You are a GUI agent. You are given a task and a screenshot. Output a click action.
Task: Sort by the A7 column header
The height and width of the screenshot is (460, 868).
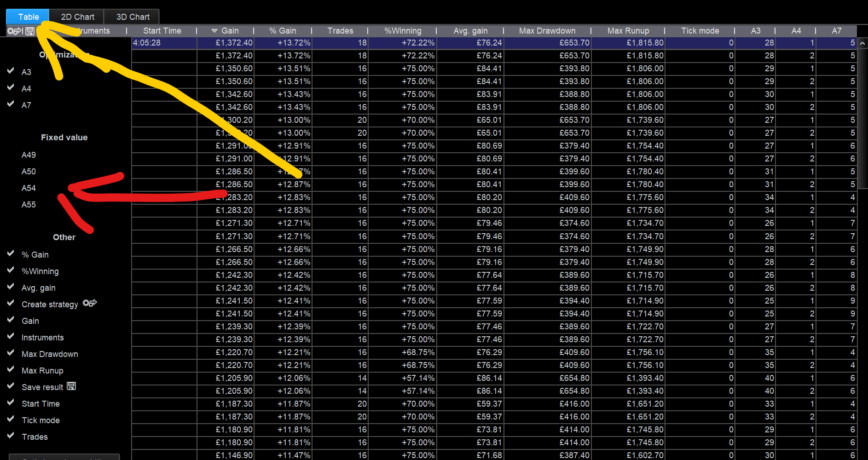coord(836,31)
